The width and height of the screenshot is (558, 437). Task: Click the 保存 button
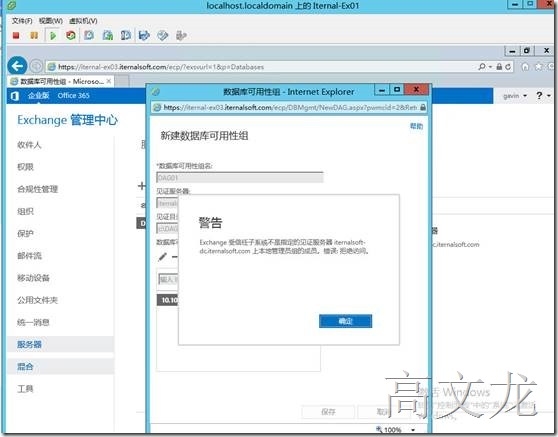[328, 412]
